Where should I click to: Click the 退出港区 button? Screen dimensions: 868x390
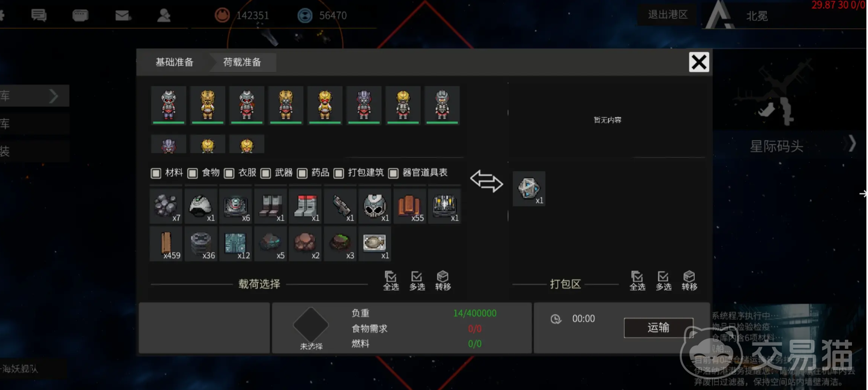pos(667,15)
